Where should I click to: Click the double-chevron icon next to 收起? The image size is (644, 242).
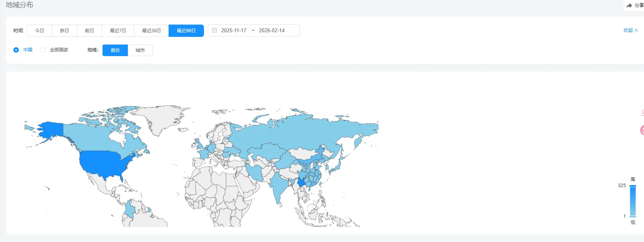tap(636, 30)
